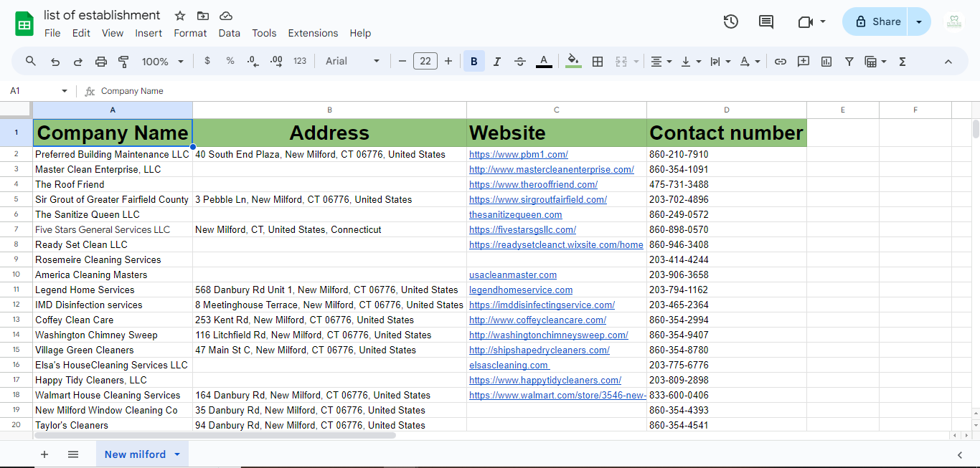Open the Data menu

coord(230,33)
